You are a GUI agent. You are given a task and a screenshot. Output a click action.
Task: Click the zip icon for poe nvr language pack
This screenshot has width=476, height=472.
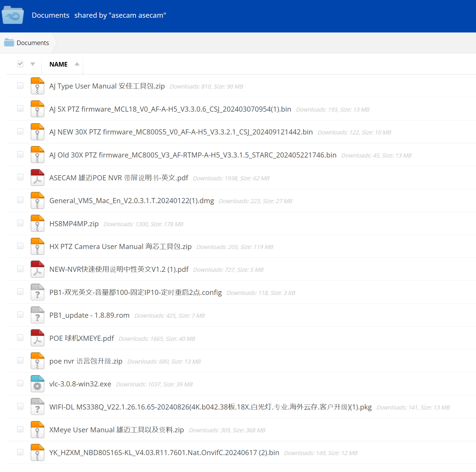(x=37, y=361)
